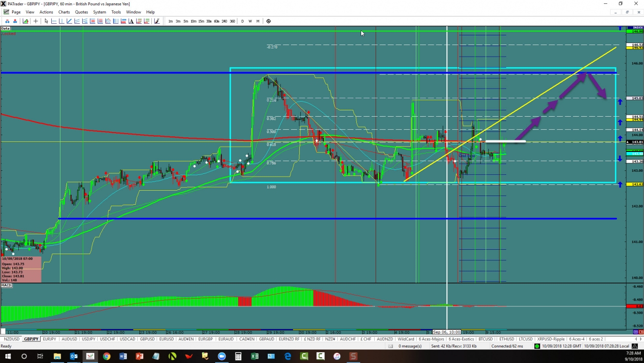Choose the vertical line drawing tool
The height and width of the screenshot is (363, 644).
coord(62,21)
